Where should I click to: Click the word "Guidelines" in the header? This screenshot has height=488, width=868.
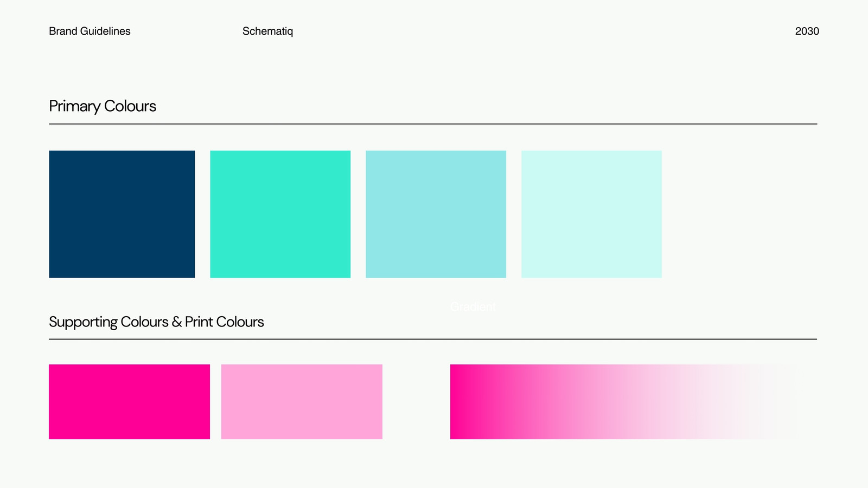pos(105,31)
